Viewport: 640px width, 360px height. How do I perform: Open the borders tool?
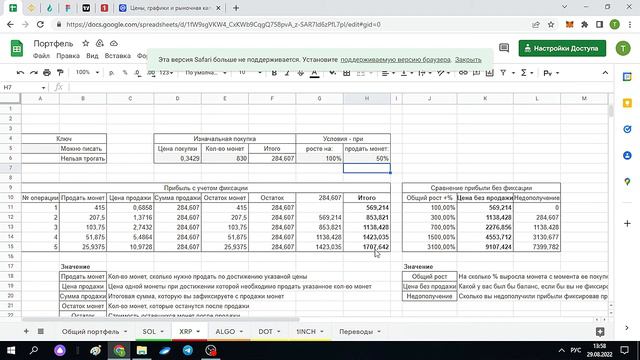(347, 73)
